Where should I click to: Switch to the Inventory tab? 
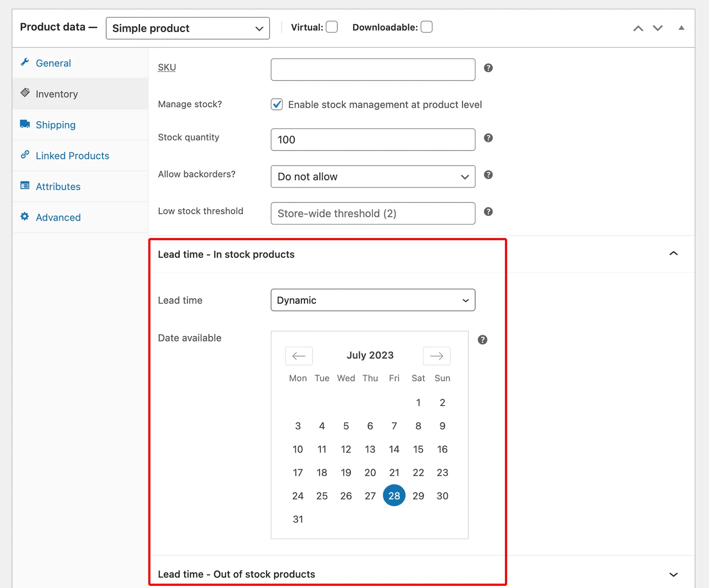(57, 93)
